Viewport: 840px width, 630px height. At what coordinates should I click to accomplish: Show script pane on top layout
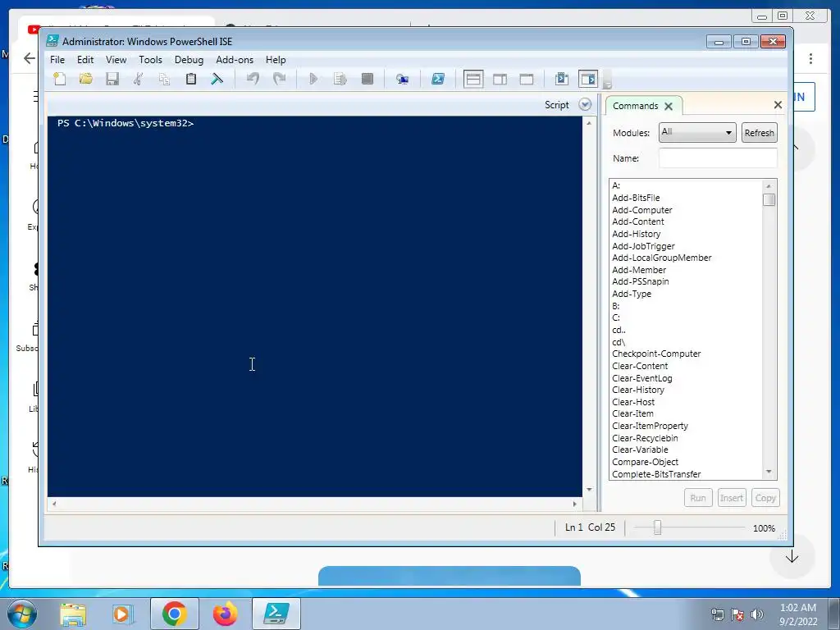coord(473,80)
